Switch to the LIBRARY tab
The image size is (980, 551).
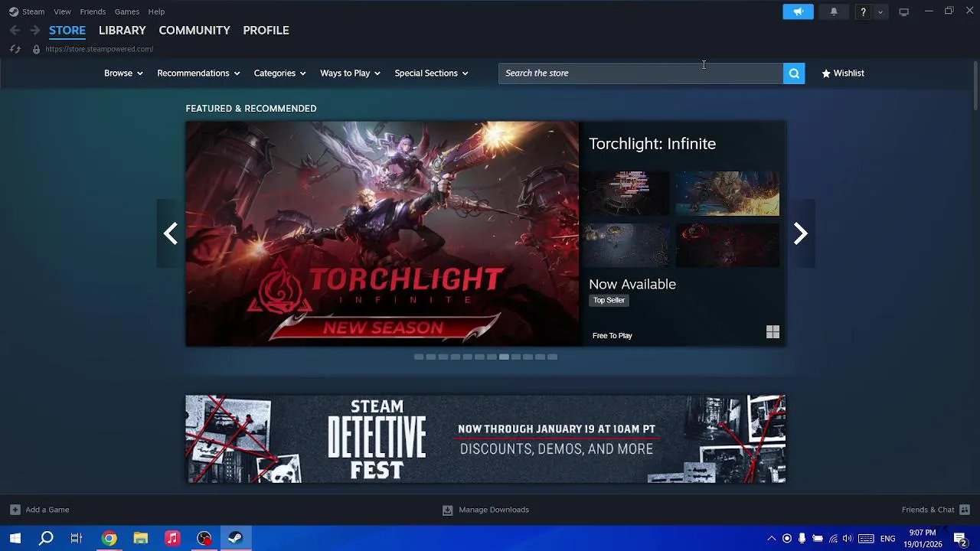[122, 31]
